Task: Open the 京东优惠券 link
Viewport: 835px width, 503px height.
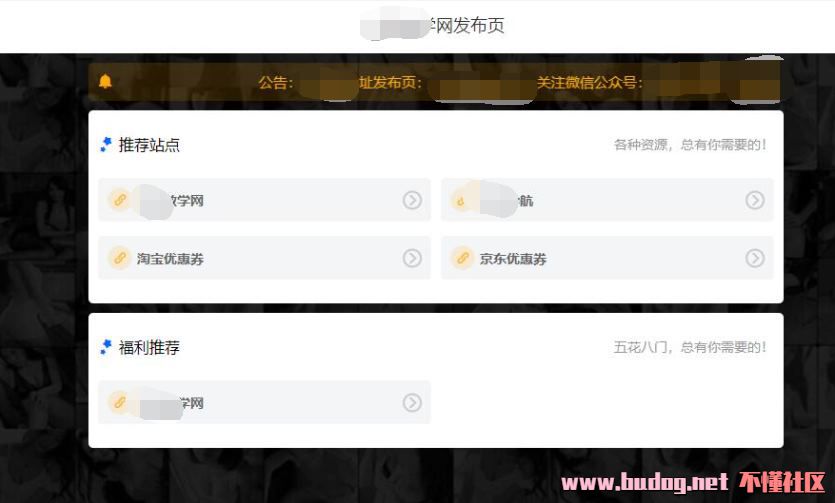Action: point(607,258)
